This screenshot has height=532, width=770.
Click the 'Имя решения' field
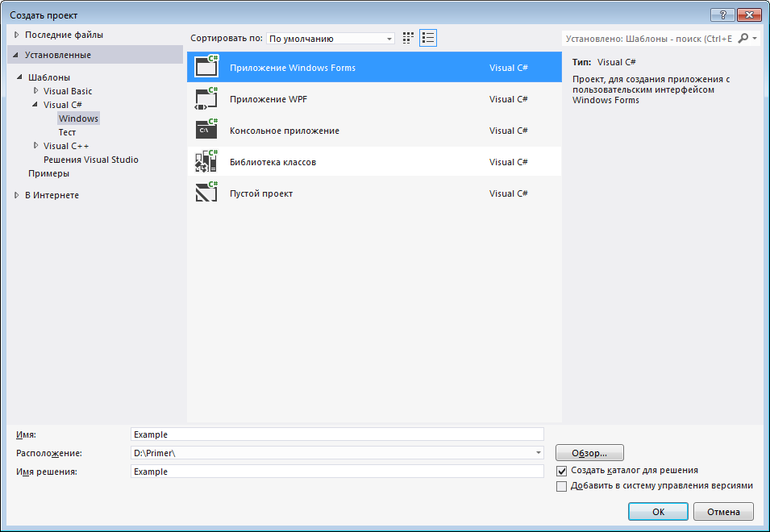click(337, 472)
